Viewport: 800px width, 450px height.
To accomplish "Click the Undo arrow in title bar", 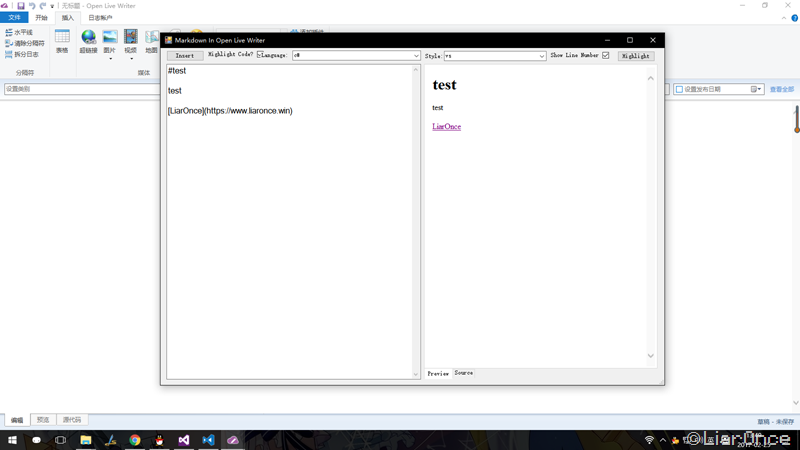I will point(32,6).
